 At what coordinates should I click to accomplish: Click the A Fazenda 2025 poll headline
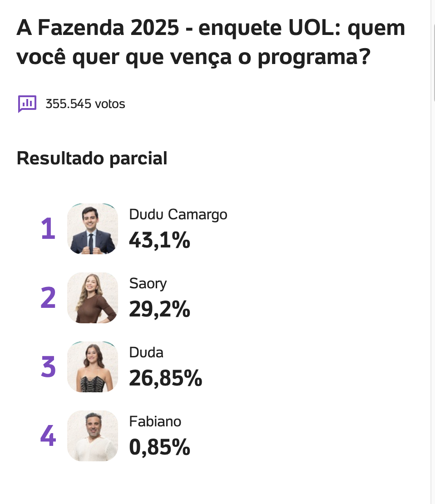(x=211, y=43)
